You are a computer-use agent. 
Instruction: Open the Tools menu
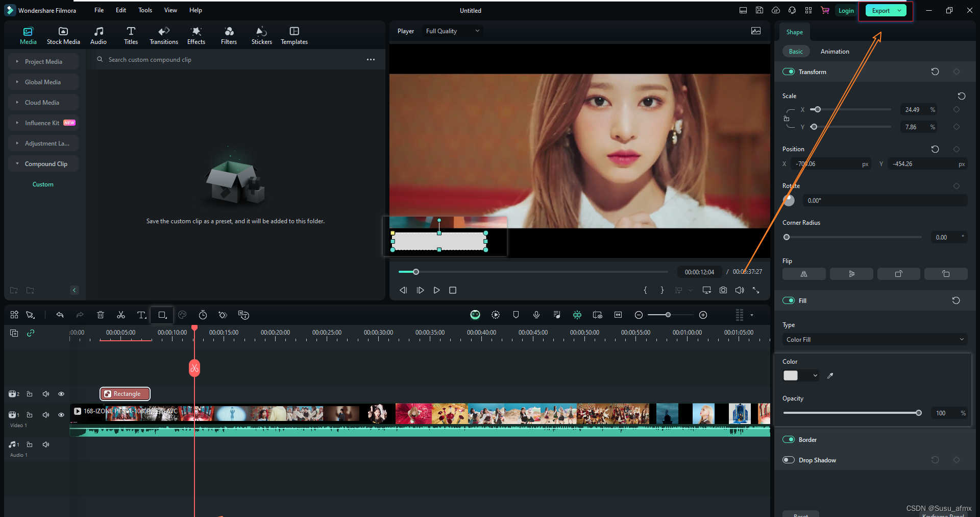pos(145,10)
